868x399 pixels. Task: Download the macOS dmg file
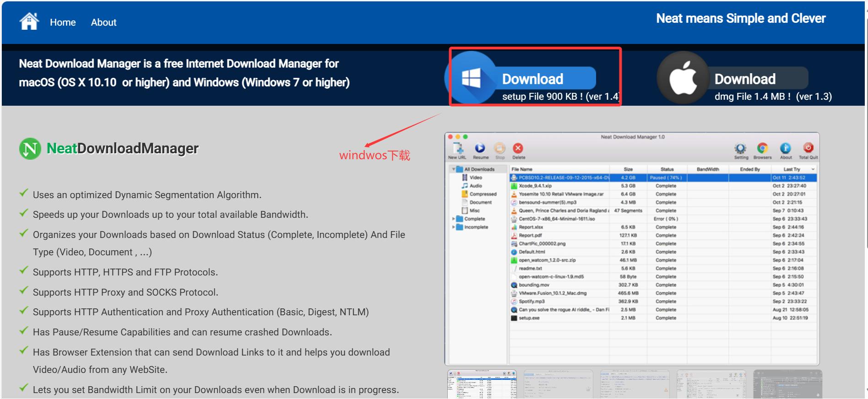tap(732, 78)
